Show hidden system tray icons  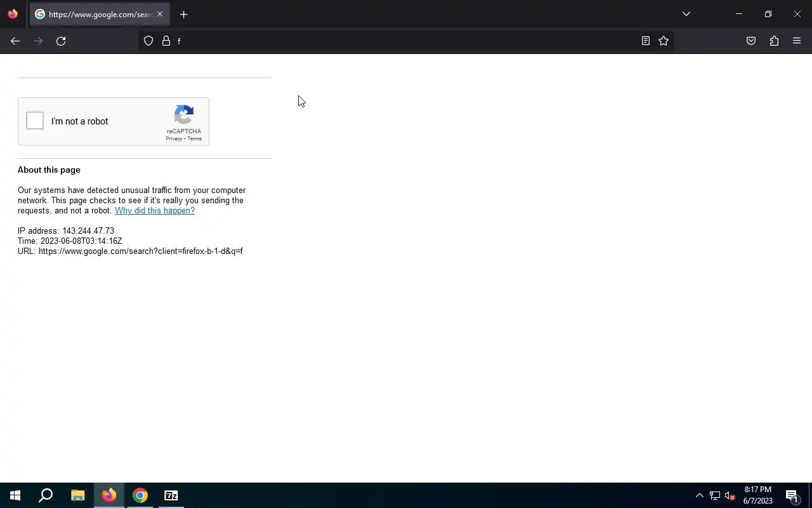pos(699,495)
